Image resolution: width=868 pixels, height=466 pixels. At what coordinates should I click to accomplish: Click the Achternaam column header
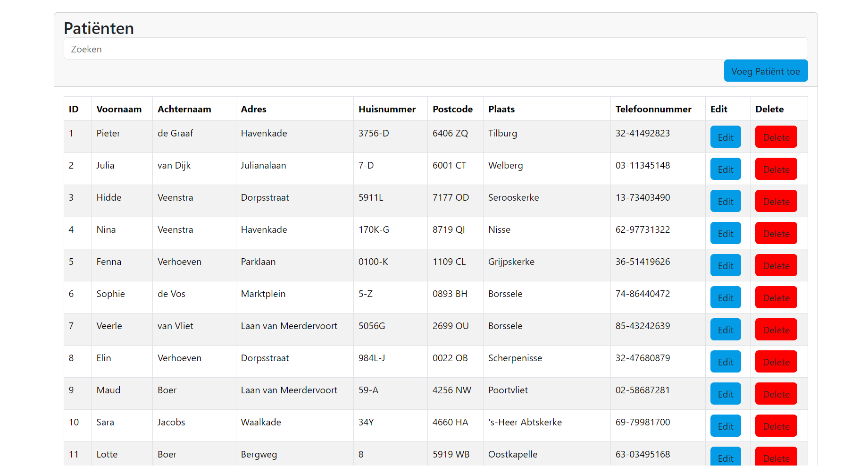coord(184,109)
